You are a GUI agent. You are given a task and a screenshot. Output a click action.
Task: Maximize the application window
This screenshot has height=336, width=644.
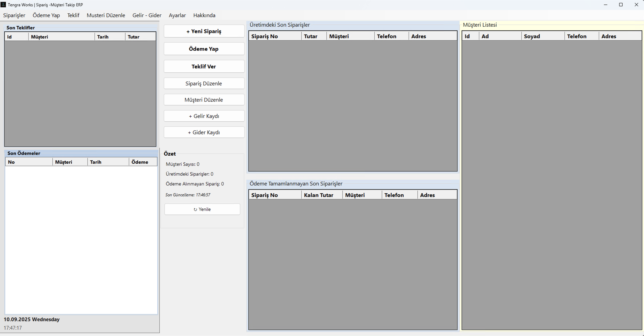coord(621,5)
